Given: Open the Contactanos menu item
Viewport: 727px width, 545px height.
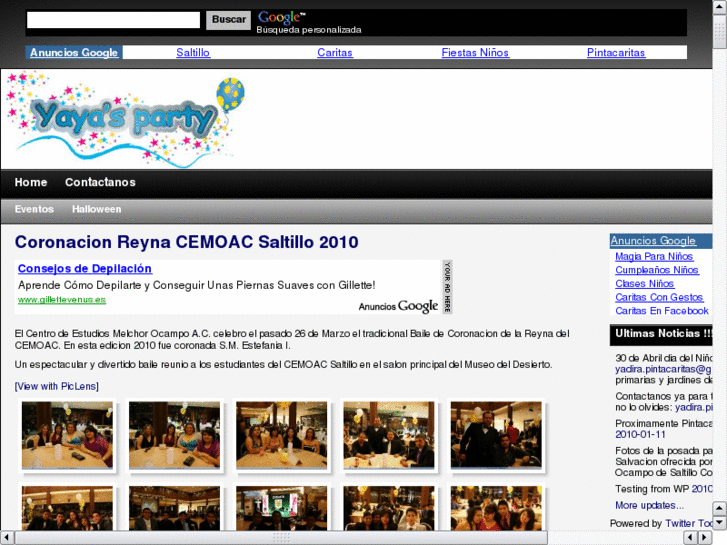Looking at the screenshot, I should coord(100,182).
